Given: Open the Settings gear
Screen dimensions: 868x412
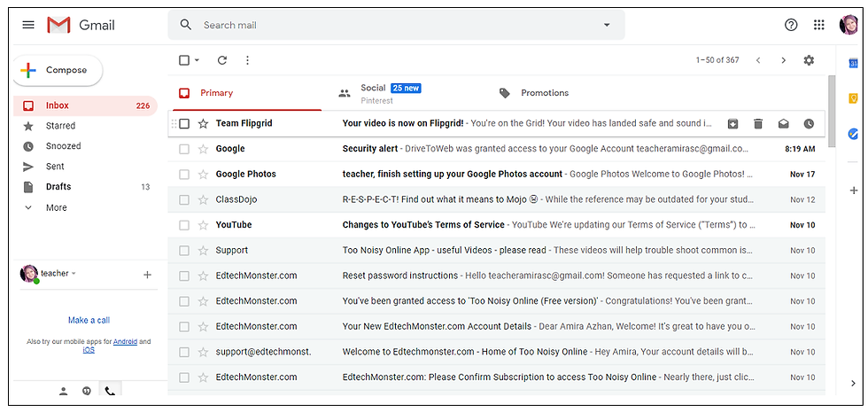Looking at the screenshot, I should pos(809,60).
